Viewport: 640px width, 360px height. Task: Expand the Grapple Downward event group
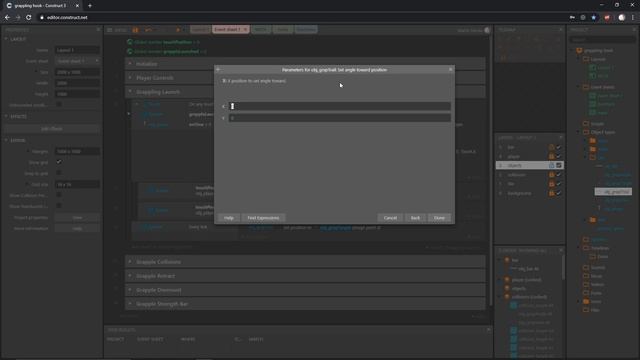pyautogui.click(x=130, y=290)
